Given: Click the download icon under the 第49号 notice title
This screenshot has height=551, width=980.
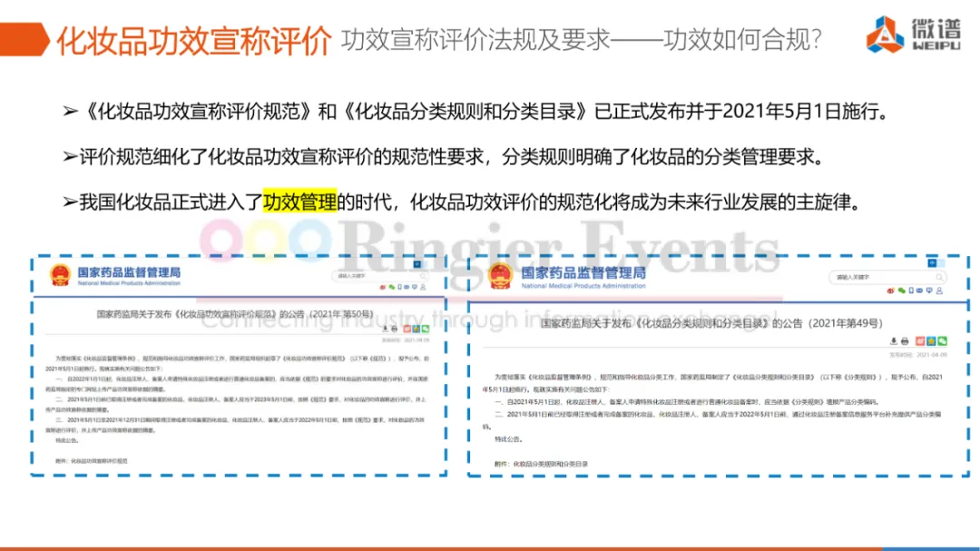Looking at the screenshot, I should [894, 340].
